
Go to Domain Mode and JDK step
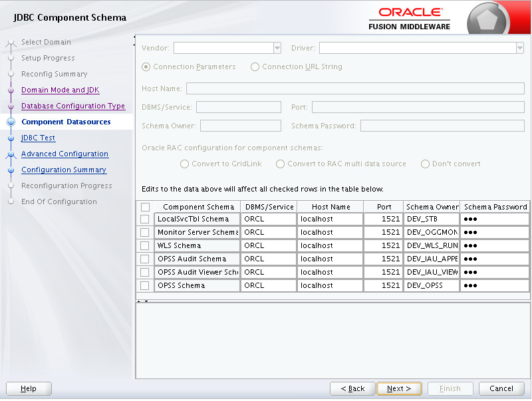61,90
